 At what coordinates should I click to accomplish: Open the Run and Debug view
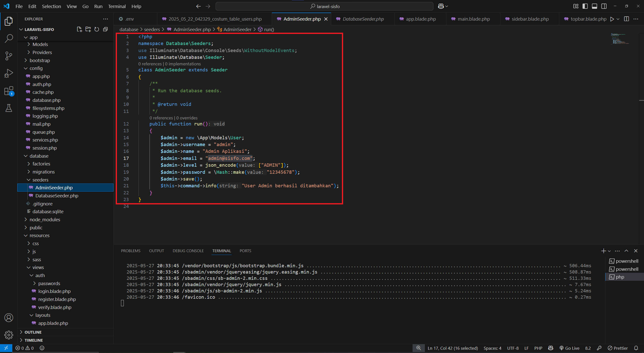(x=9, y=73)
